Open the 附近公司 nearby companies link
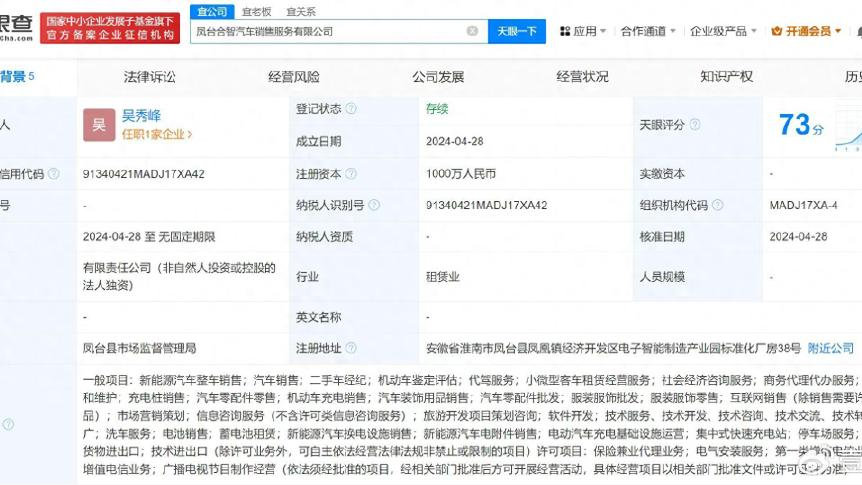 [831, 348]
